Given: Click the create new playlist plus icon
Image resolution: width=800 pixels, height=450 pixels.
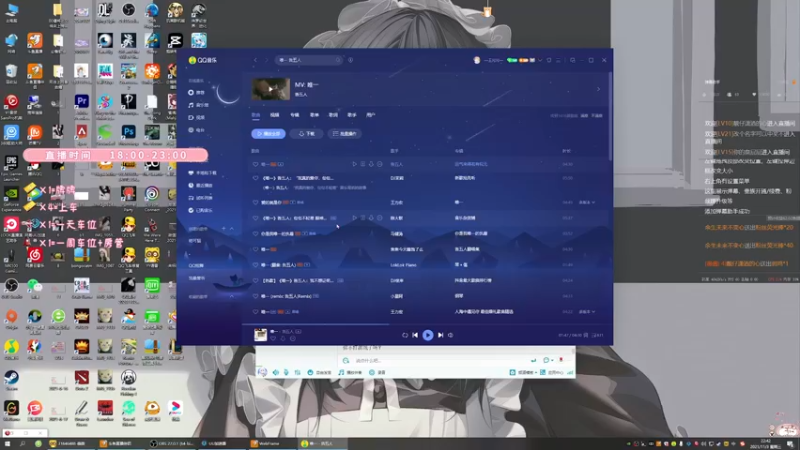Looking at the screenshot, I should [223, 229].
